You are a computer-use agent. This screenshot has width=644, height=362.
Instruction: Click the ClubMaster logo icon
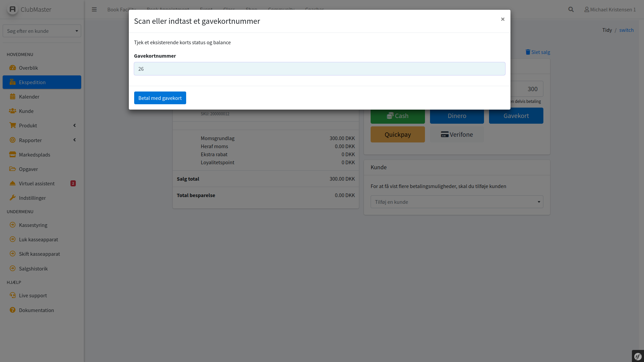(x=12, y=9)
